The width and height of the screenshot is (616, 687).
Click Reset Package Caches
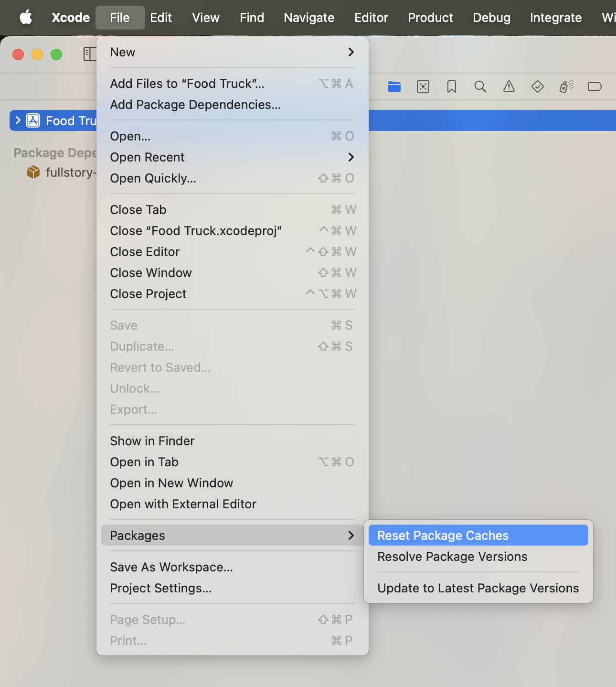478,535
